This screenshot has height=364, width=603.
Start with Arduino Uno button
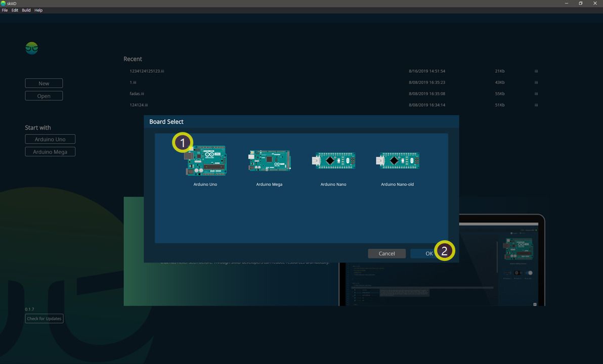50,139
